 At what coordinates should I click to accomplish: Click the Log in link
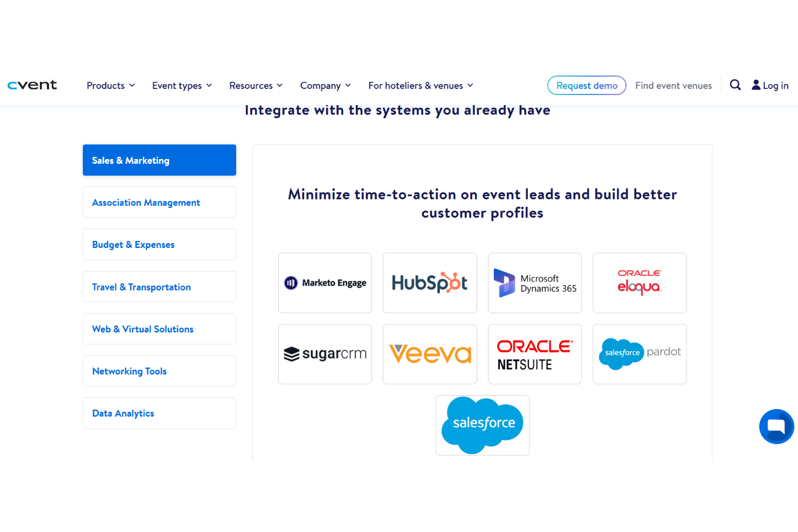pyautogui.click(x=775, y=86)
